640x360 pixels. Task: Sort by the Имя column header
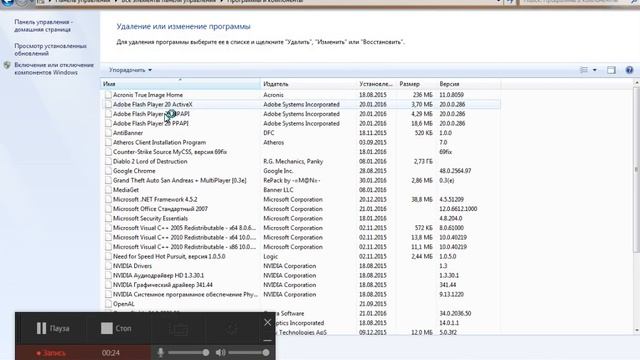[180, 84]
